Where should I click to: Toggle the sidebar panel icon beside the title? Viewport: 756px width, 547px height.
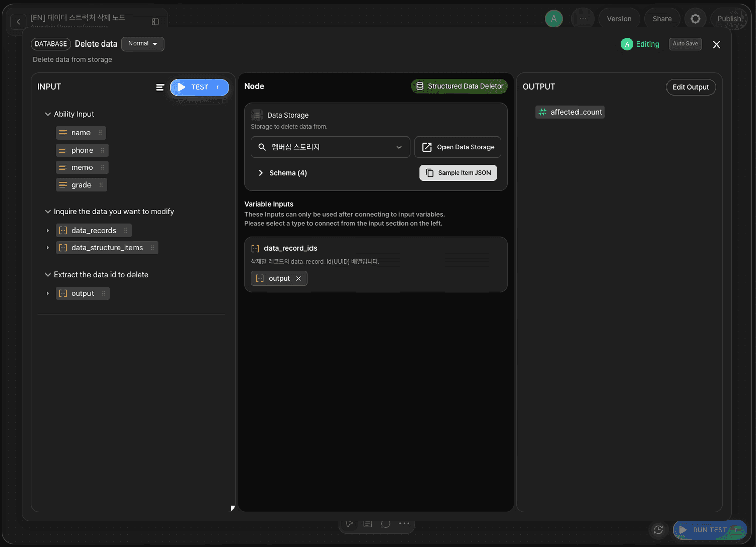click(x=155, y=22)
